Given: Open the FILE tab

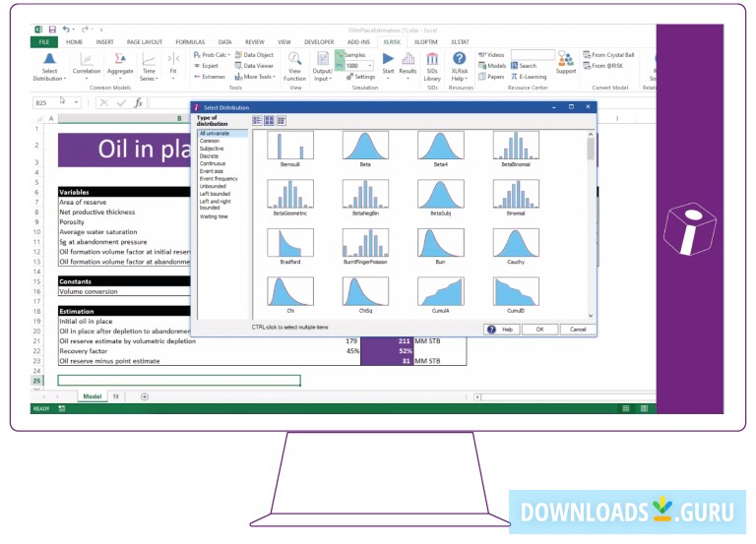Looking at the screenshot, I should point(44,42).
